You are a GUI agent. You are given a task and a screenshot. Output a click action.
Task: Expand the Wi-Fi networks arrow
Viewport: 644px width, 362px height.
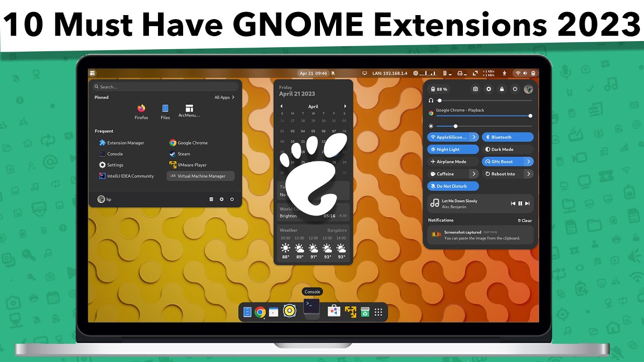pos(474,137)
